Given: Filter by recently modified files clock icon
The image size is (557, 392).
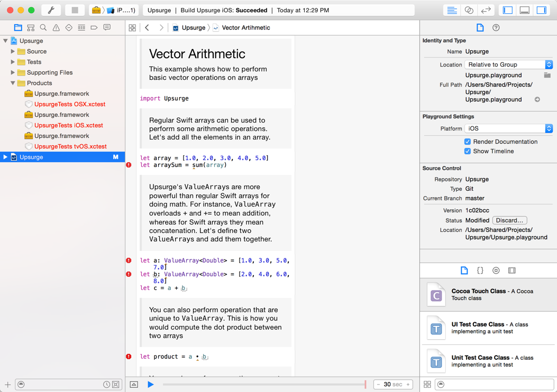Looking at the screenshot, I should pyautogui.click(x=106, y=384).
